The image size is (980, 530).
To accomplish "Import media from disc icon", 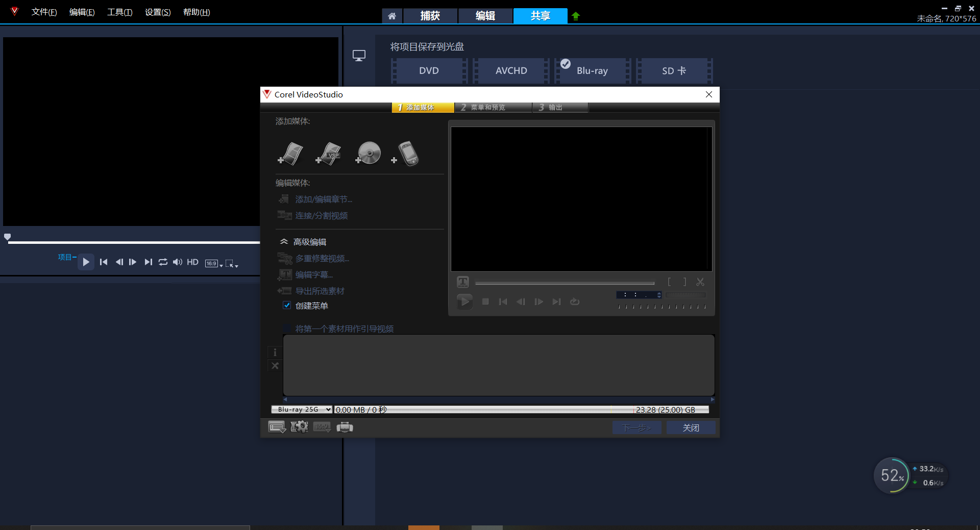I will click(368, 154).
